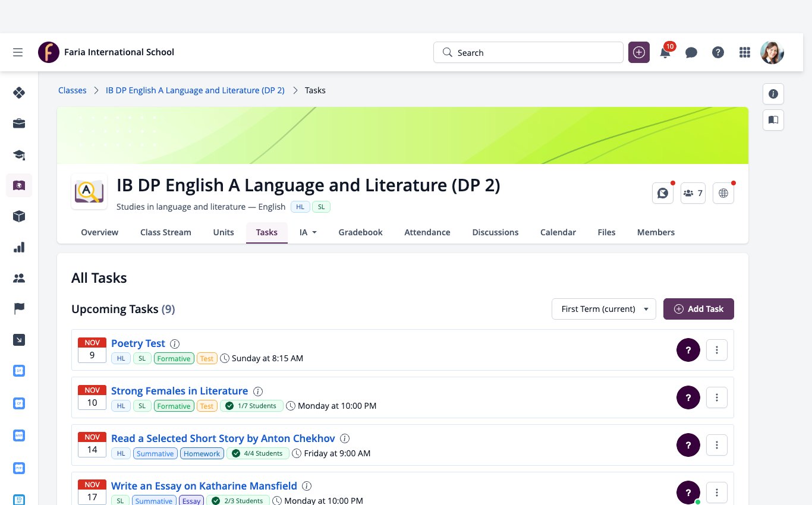812x505 pixels.
Task: Open the help question mark in header
Action: (x=718, y=52)
